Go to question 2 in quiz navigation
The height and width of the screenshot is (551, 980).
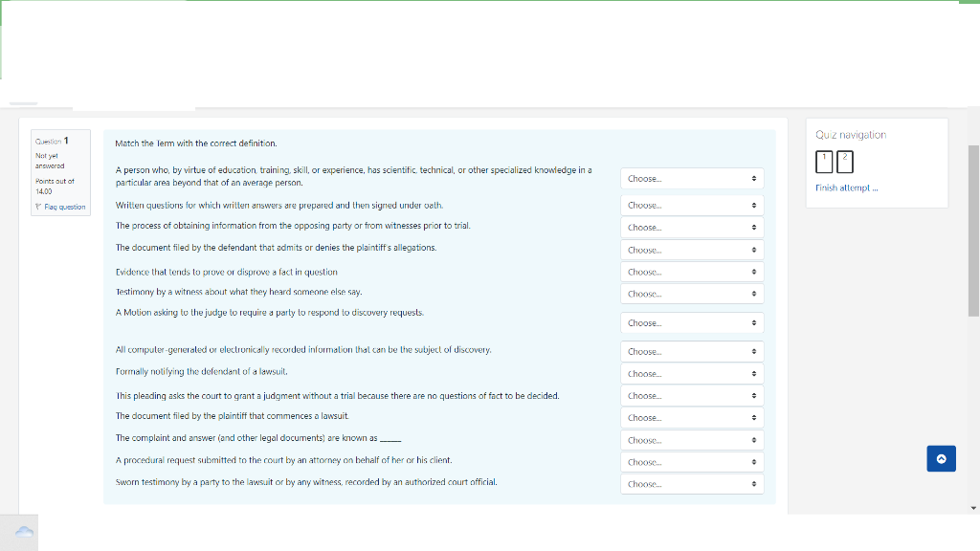pos(845,162)
